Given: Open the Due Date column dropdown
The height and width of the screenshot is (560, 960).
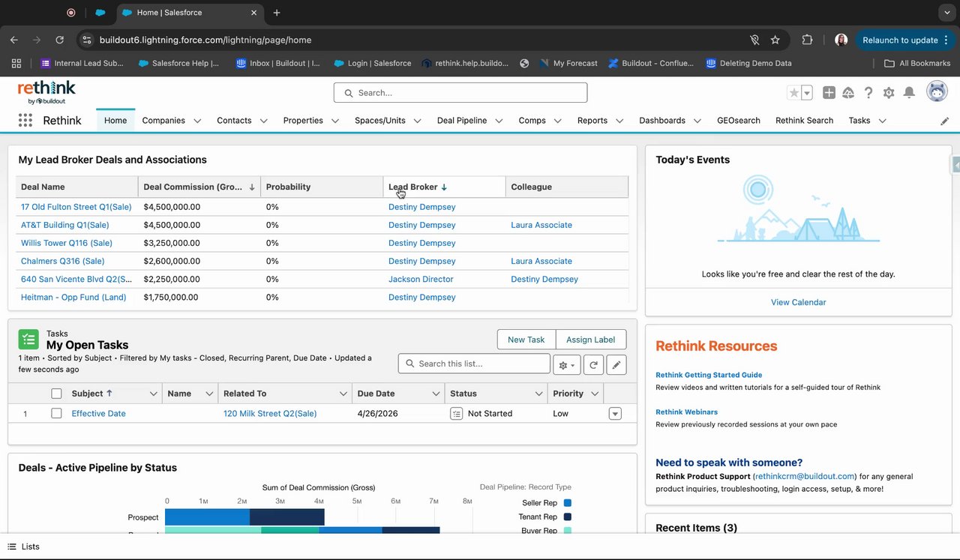Looking at the screenshot, I should 436,394.
